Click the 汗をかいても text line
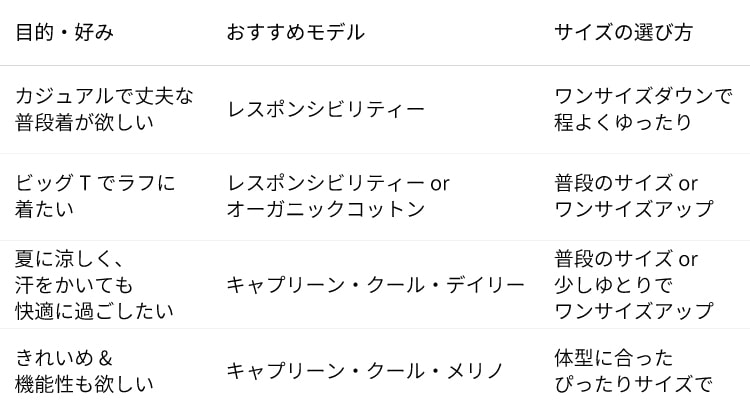This screenshot has height=417, width=750. point(74,285)
